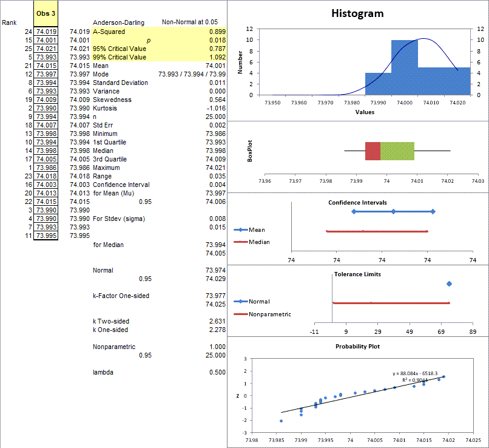The height and width of the screenshot is (448, 489).
Task: Click the Probability Plot chart title
Action: pyautogui.click(x=356, y=346)
